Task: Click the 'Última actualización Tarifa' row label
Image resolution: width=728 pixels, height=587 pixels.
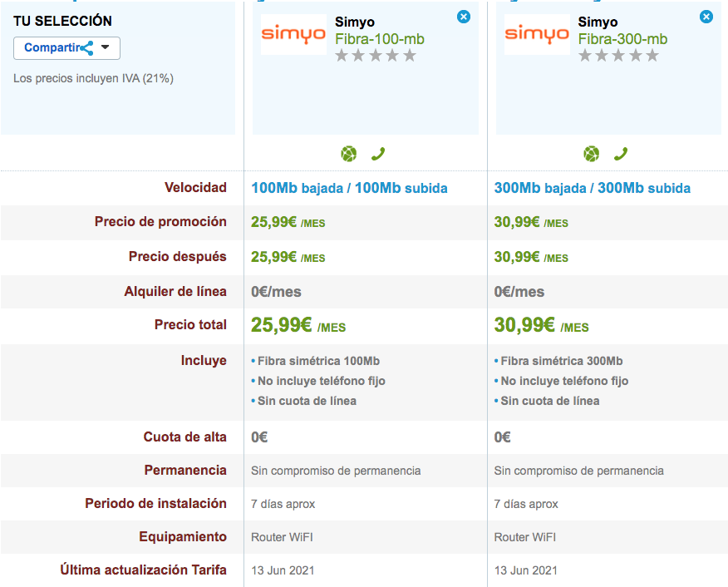Action: coord(144,570)
